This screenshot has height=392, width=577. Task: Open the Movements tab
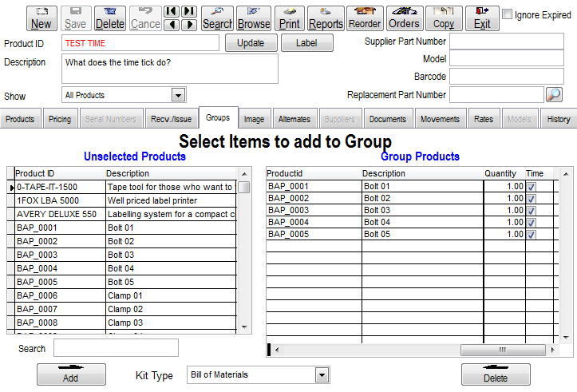pos(441,119)
